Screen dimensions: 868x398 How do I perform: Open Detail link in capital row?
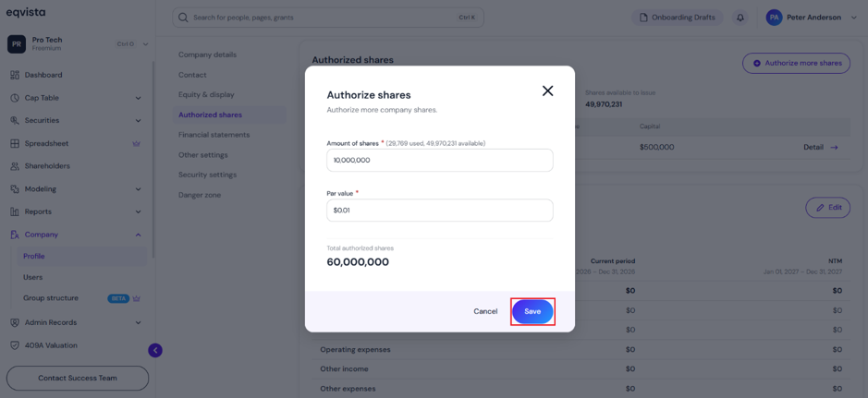[821, 148]
